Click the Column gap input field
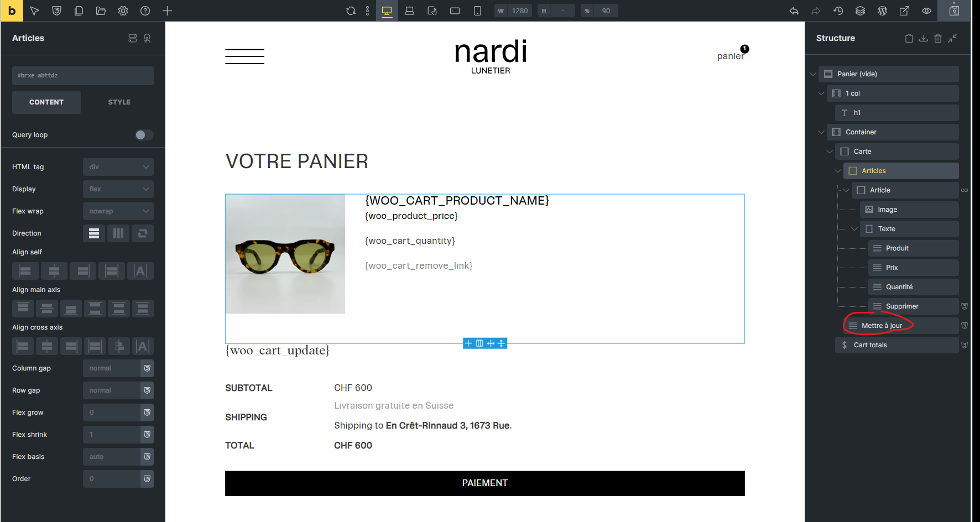The height and width of the screenshot is (522, 980). (x=112, y=368)
